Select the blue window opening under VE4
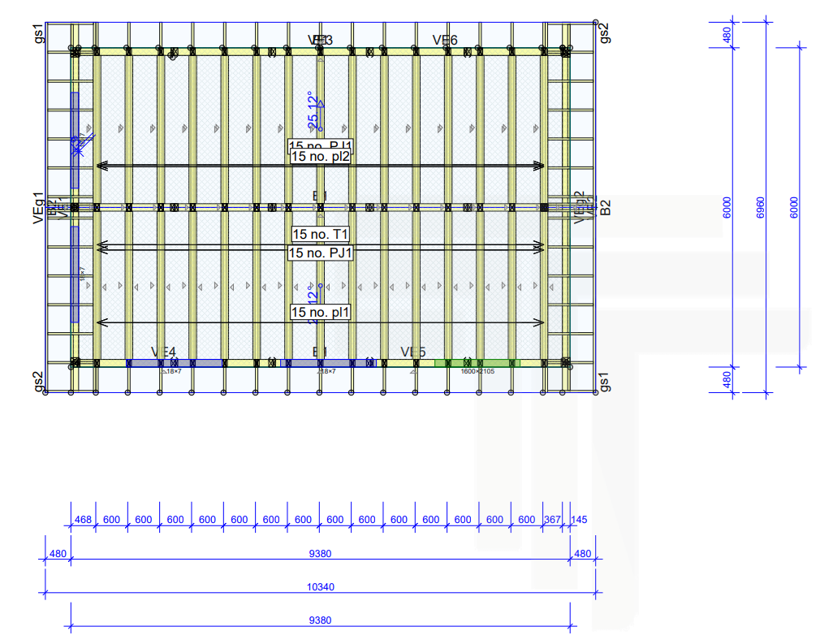This screenshot has width=820, height=644. (175, 363)
